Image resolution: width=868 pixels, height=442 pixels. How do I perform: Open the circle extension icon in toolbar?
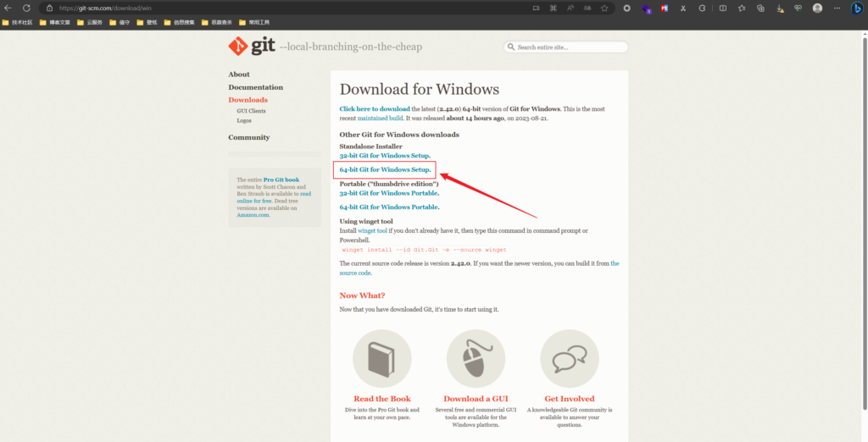(626, 8)
